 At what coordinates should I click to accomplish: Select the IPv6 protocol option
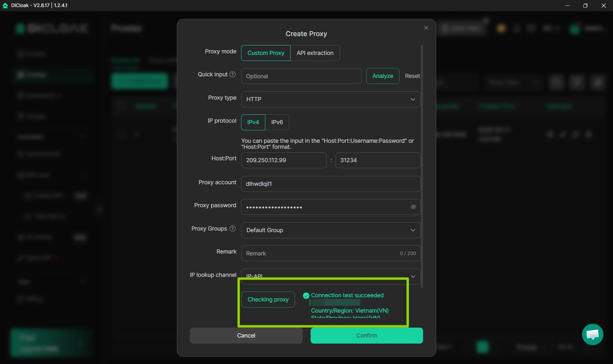[x=277, y=122]
